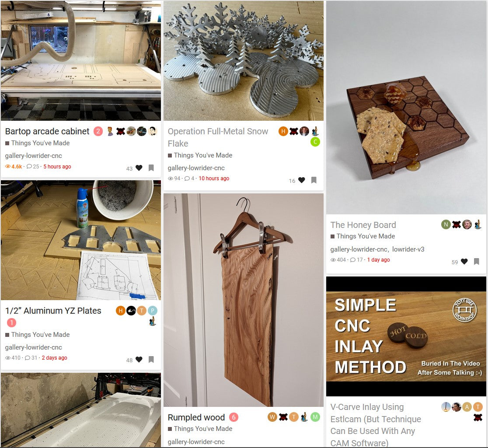The width and height of the screenshot is (488, 448).
Task: Click gallery-lowrider-cnc tag under Bartop arcade
Action: pyautogui.click(x=33, y=156)
